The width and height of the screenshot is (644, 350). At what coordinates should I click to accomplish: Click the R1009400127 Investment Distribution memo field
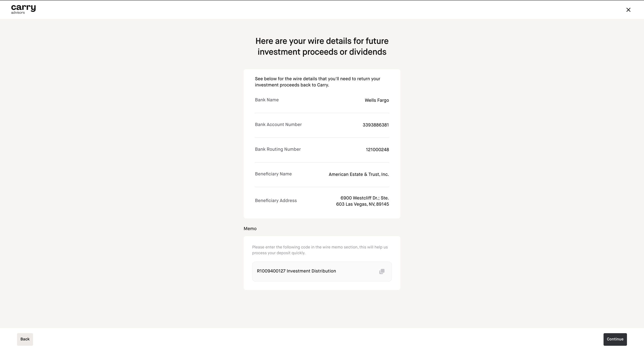click(296, 271)
